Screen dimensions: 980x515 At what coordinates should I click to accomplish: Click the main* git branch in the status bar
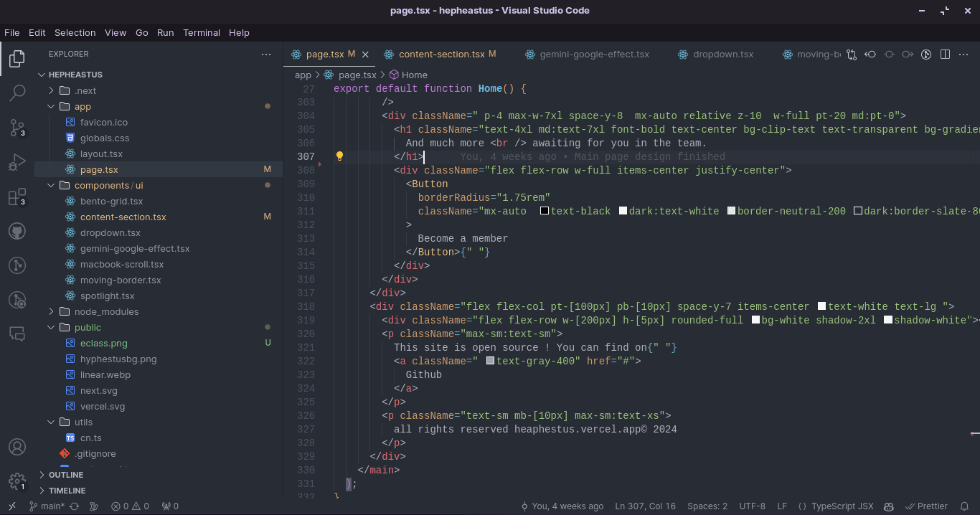click(47, 506)
